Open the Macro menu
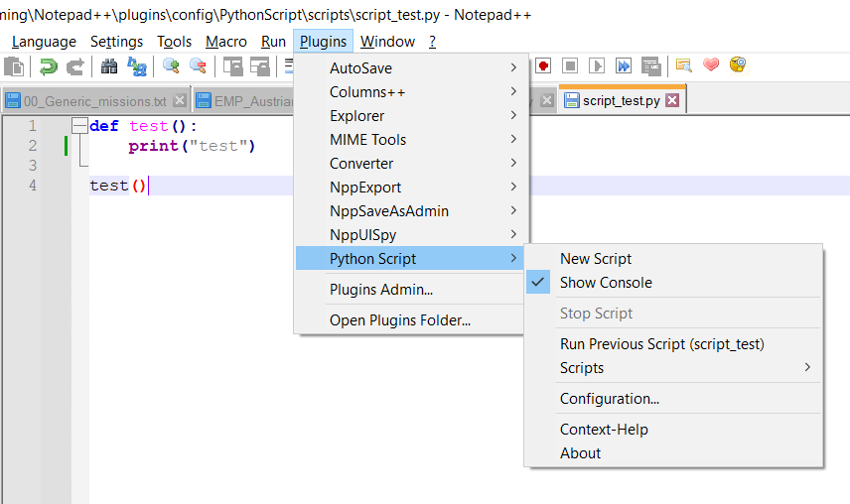The width and height of the screenshot is (850, 504). (x=226, y=42)
